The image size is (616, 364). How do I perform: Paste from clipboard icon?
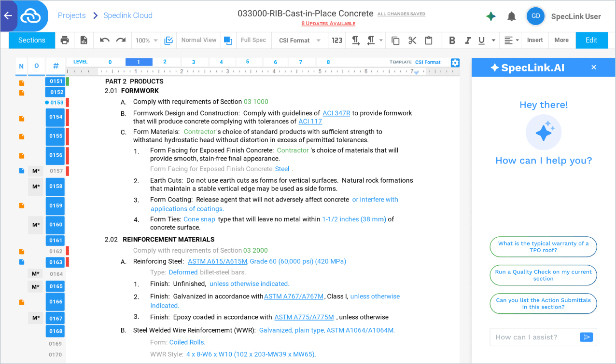point(428,40)
